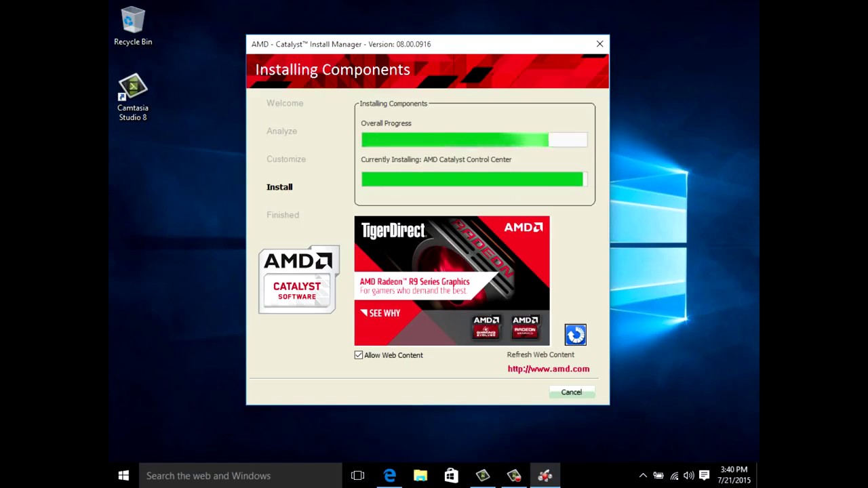Switch to Camtasia Recorder taskbar icon
This screenshot has height=488, width=868.
513,476
